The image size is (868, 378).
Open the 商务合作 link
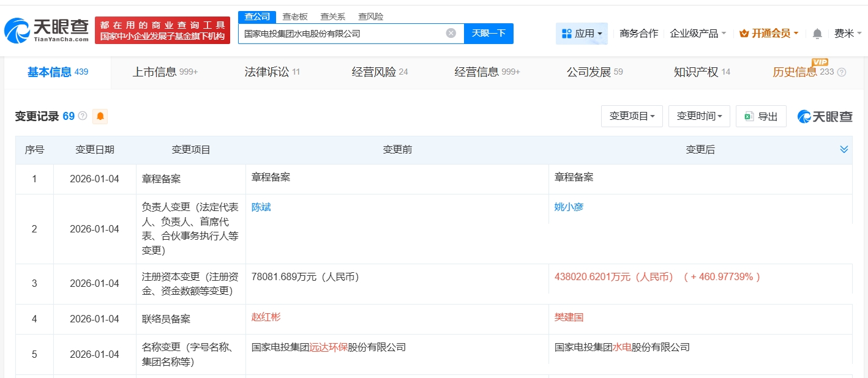tap(638, 34)
